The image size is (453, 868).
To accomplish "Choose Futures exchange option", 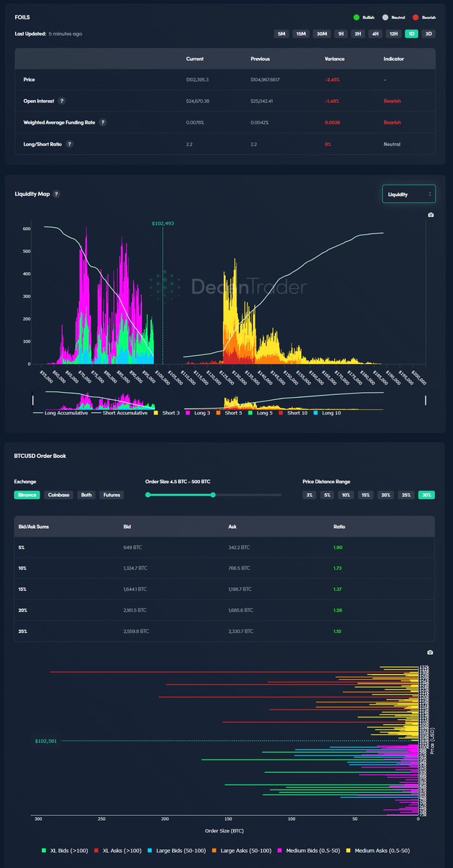I will [111, 495].
